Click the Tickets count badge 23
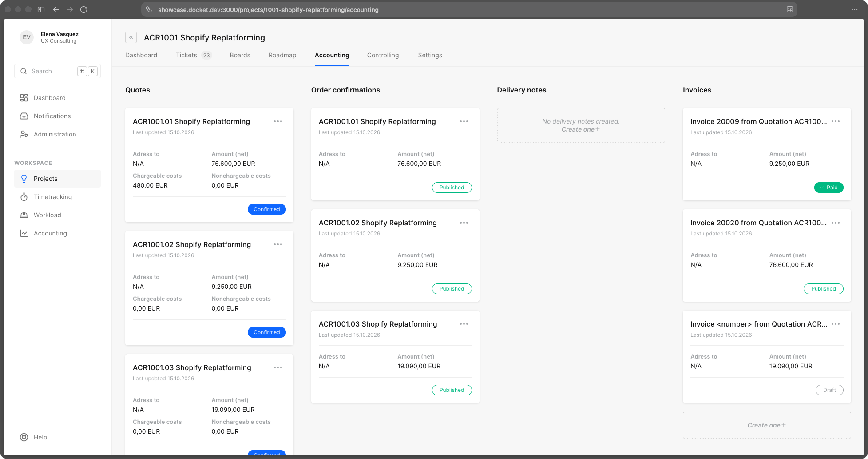Viewport: 868px width, 459px height. pos(206,55)
